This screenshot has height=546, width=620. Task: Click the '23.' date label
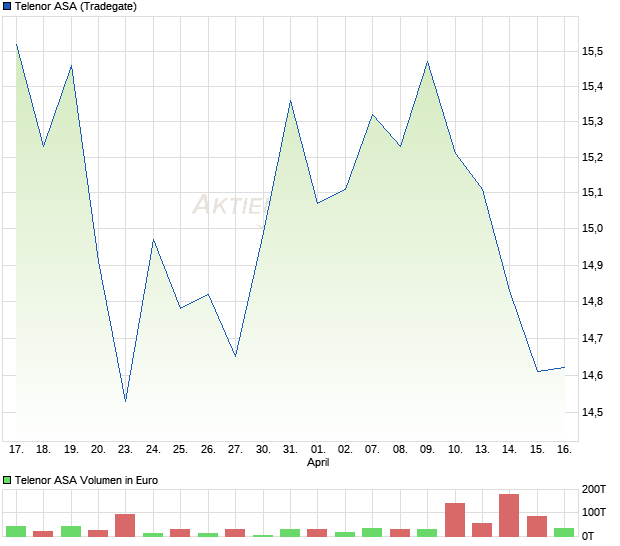point(125,450)
